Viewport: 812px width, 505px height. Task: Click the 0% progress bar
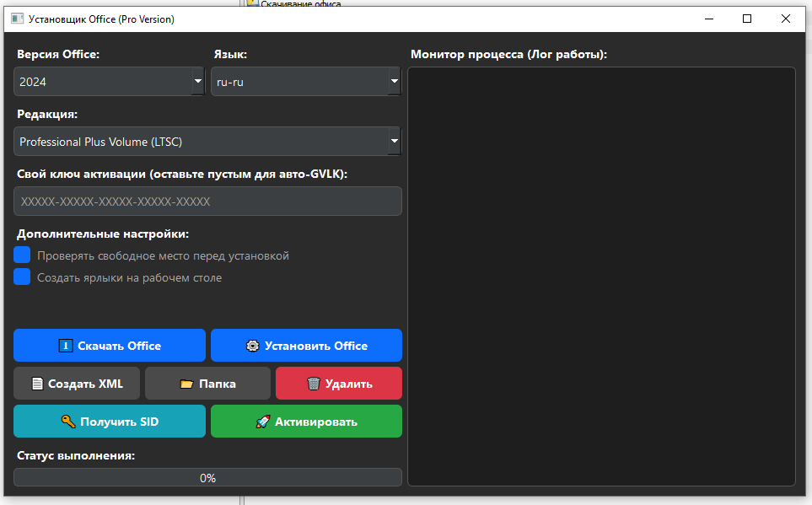[207, 477]
